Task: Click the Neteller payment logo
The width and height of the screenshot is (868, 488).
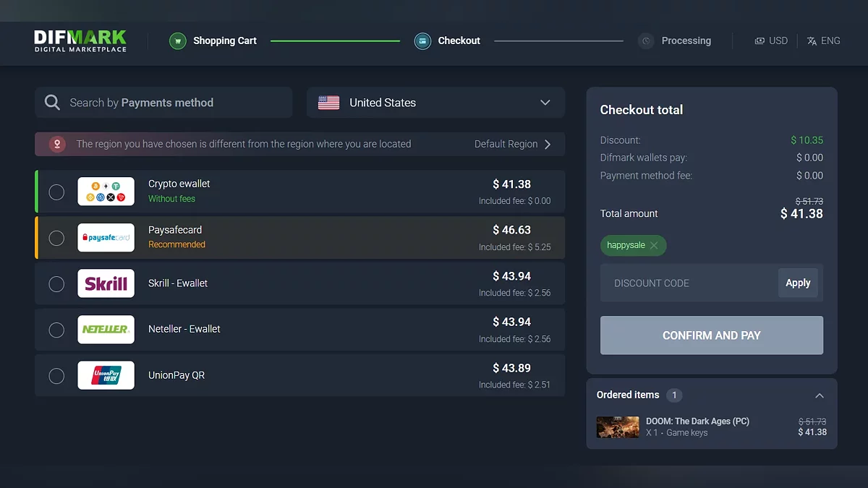Action: click(x=106, y=330)
